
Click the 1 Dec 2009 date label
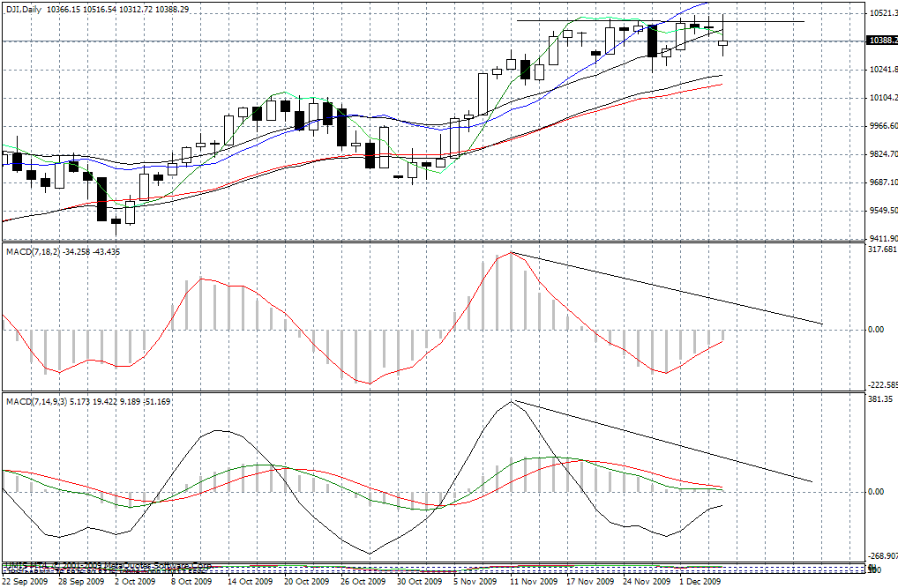700,582
